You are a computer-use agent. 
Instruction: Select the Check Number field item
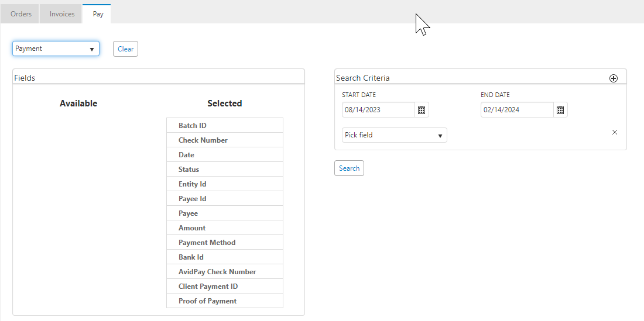(x=225, y=140)
